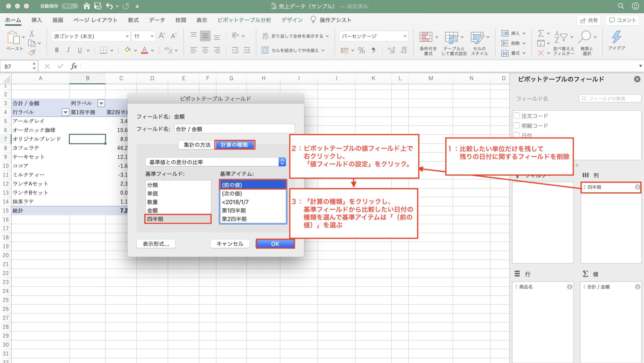The image size is (644, 363).
Task: Apply Underline formatting
Action: coord(80,50)
